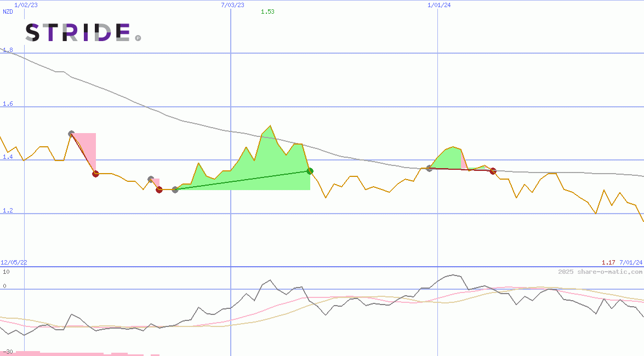
Task: Click the small circled P icon beside the logo
Action: pos(138,38)
